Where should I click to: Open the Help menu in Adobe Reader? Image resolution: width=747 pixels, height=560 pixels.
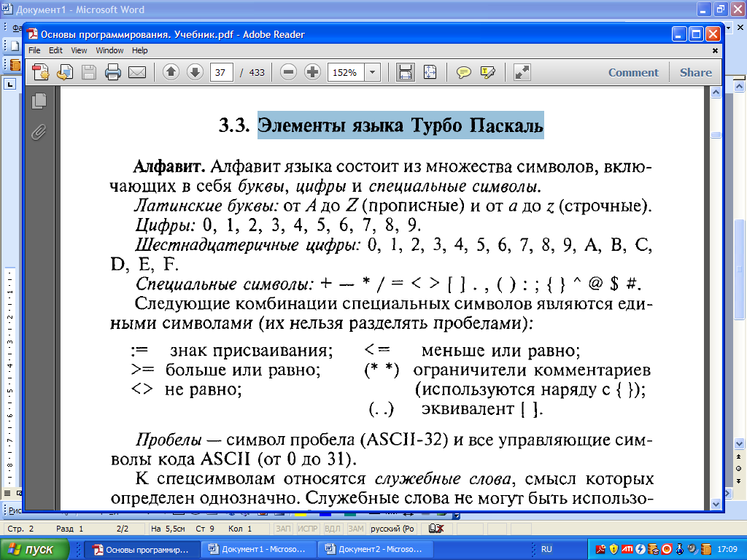pos(139,50)
